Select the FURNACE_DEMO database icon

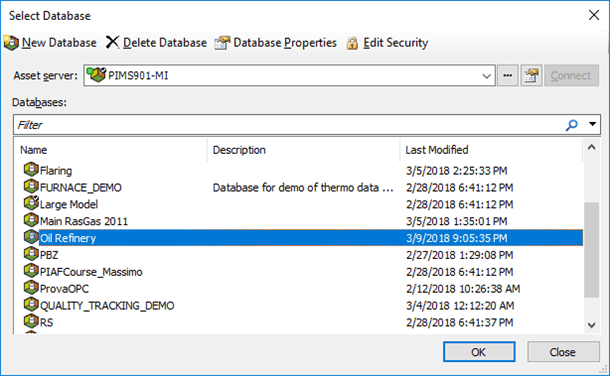pyautogui.click(x=31, y=186)
